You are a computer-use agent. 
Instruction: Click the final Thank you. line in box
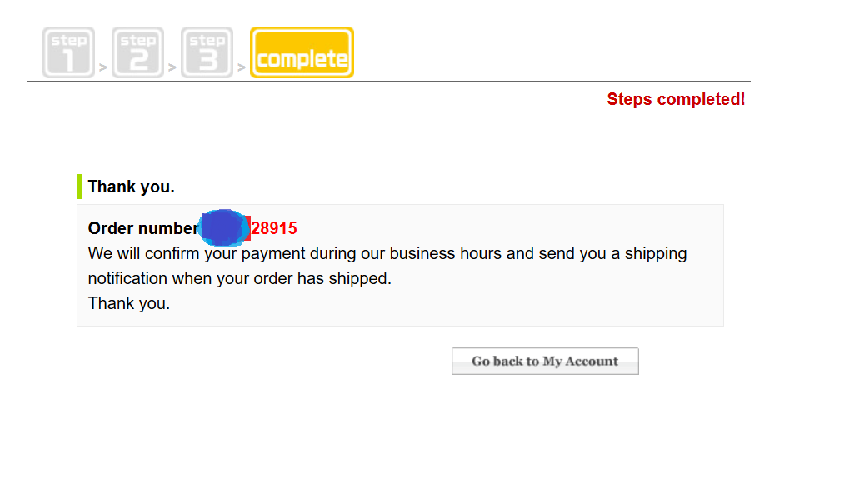point(129,303)
